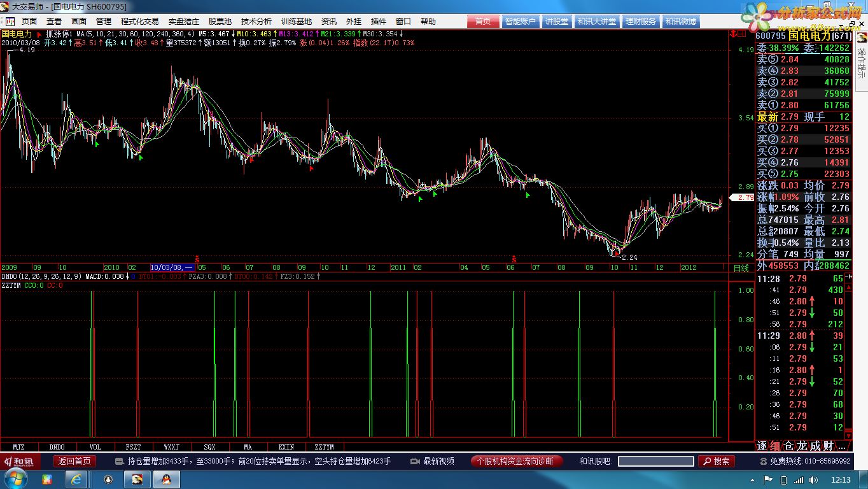Screen dimensions: 868x489
Task: Open the 查看 menu
Action: coord(54,22)
